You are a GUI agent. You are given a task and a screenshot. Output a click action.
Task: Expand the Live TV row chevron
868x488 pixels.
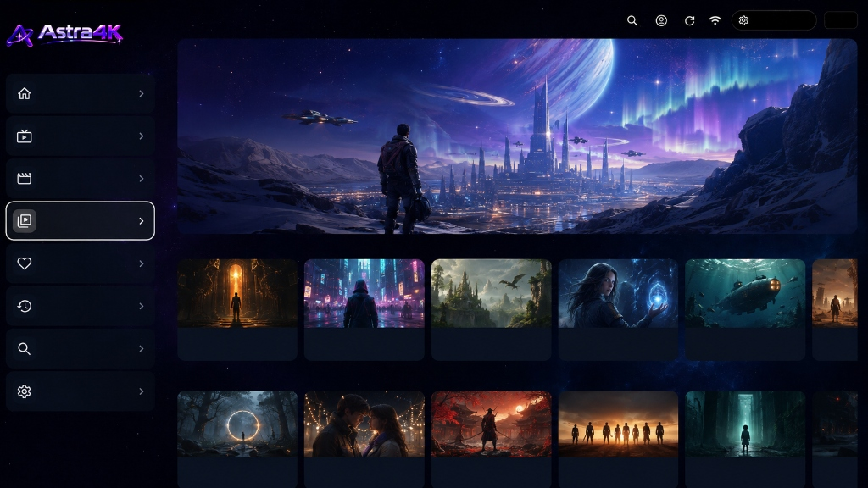142,136
